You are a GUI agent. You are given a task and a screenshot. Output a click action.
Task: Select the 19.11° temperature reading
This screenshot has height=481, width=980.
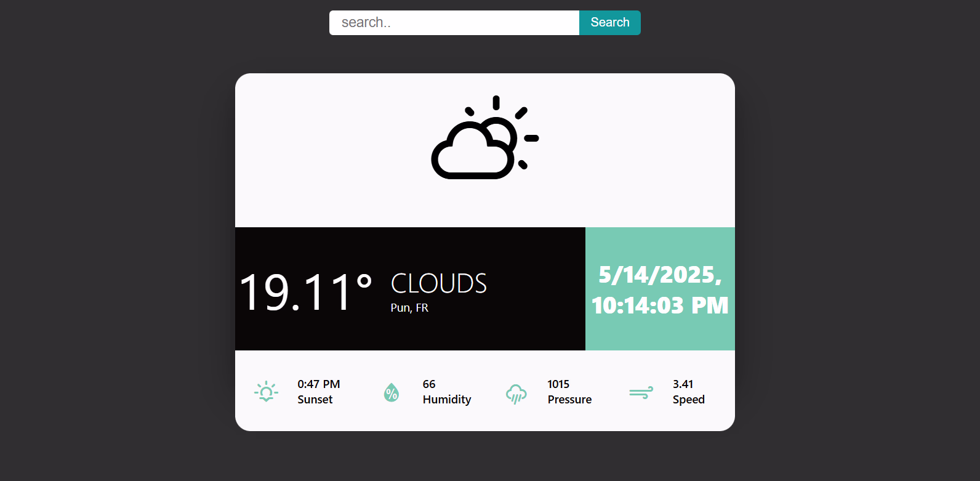[306, 292]
